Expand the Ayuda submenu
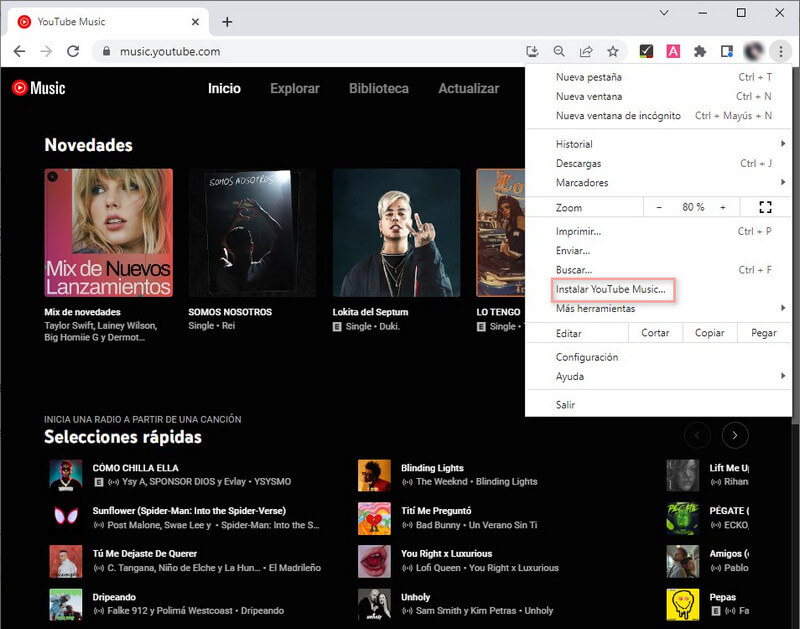Image resolution: width=800 pixels, height=629 pixels. 658,376
